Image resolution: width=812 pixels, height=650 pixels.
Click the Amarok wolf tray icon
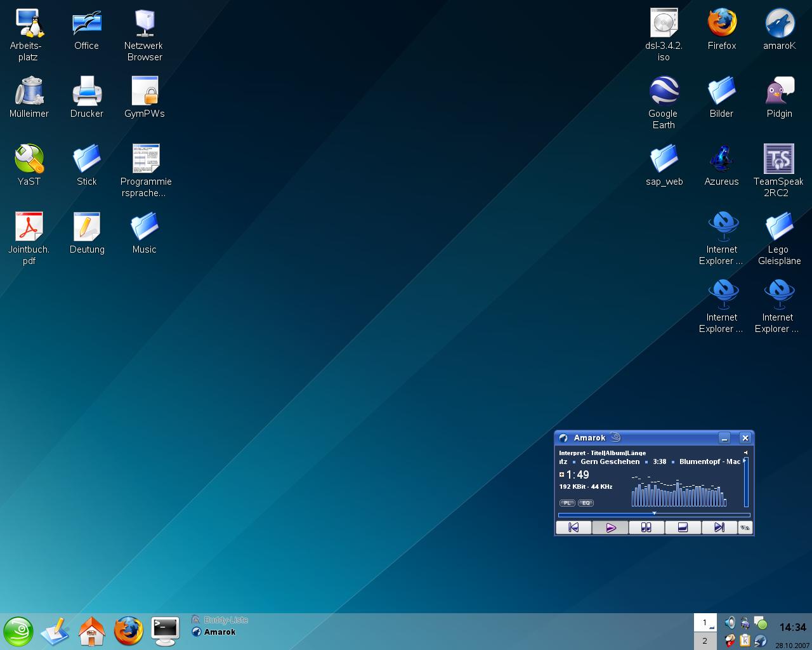(x=760, y=640)
